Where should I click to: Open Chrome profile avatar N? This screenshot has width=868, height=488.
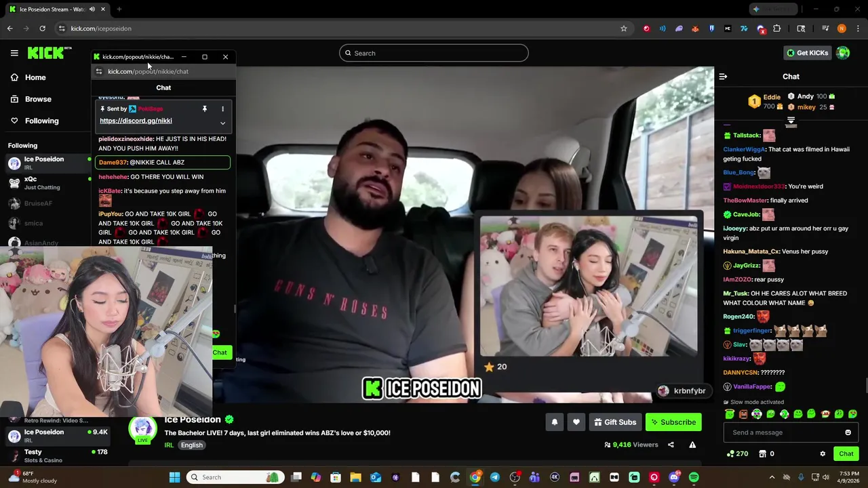[842, 28]
